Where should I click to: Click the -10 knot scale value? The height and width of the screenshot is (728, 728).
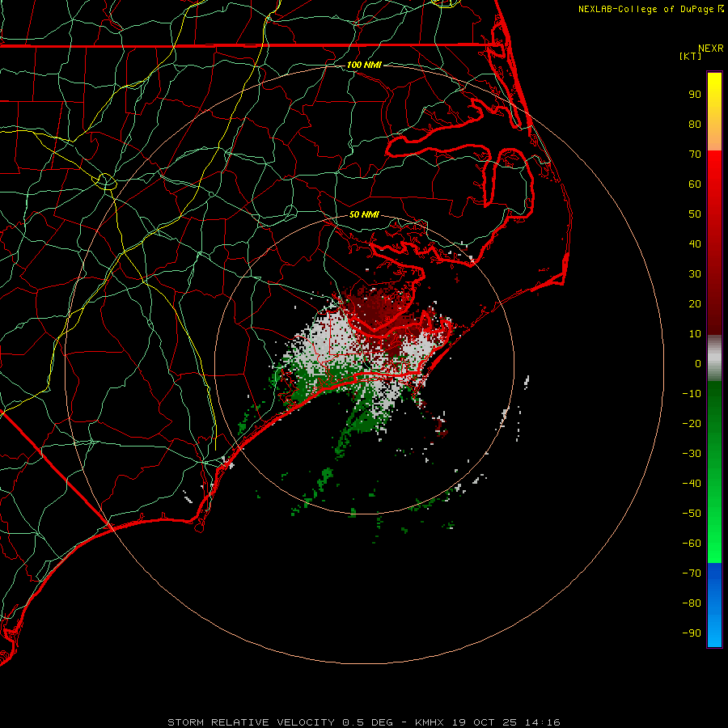coord(692,394)
